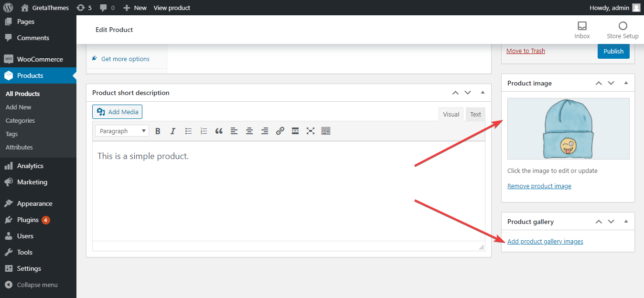Toggle fullscreen distraction-free mode icon
The width and height of the screenshot is (644, 298).
point(311,131)
